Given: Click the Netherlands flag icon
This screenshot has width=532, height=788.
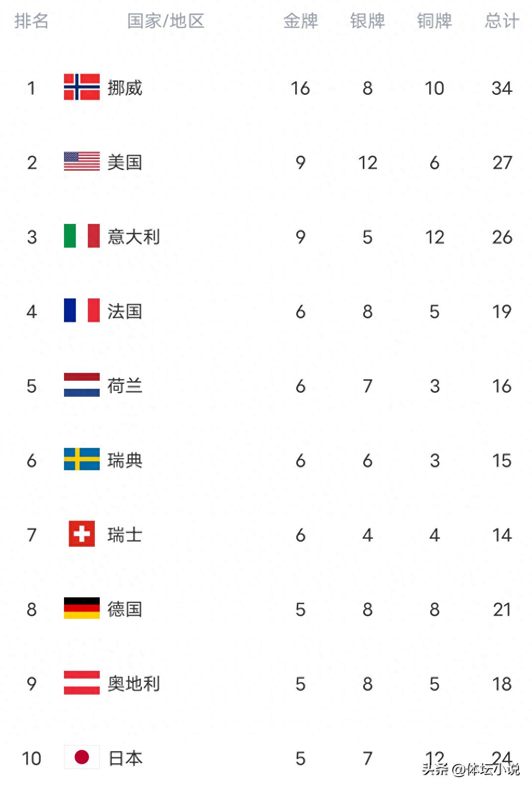Looking at the screenshot, I should (x=81, y=385).
